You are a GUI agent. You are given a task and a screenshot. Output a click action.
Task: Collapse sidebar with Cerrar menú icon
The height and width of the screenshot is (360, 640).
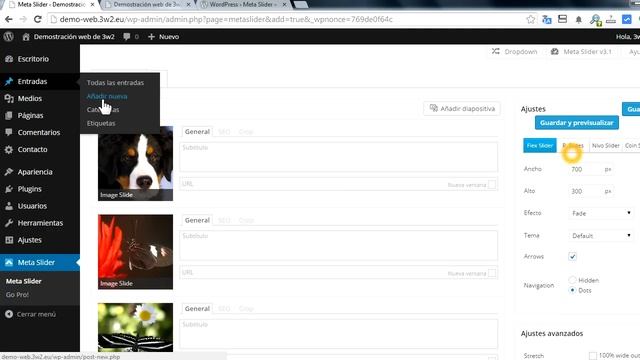[x=9, y=314]
